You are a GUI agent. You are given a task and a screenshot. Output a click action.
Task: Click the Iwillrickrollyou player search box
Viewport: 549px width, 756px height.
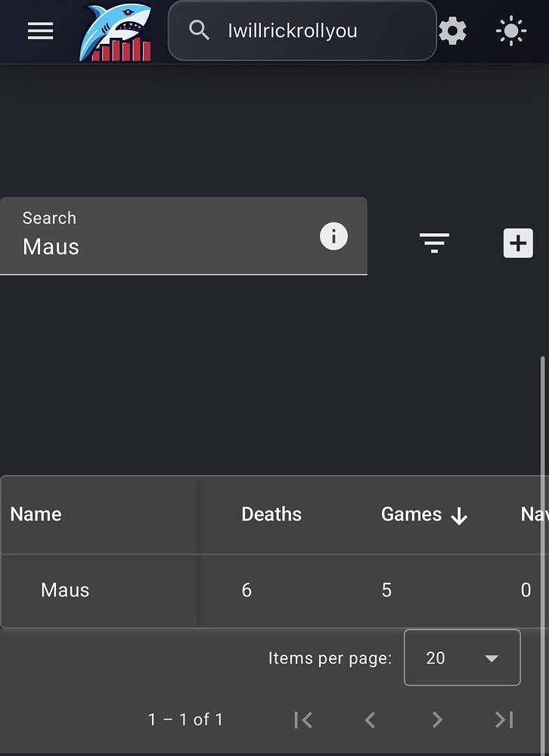(x=302, y=30)
